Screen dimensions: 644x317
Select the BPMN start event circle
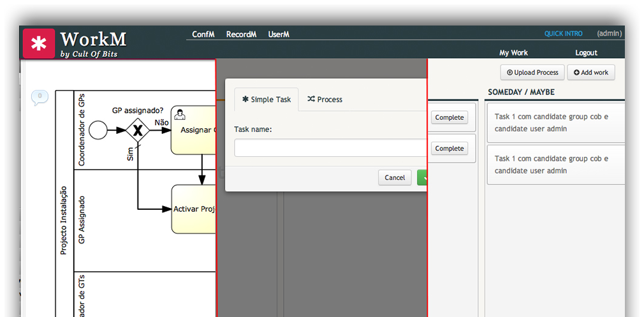(x=98, y=130)
